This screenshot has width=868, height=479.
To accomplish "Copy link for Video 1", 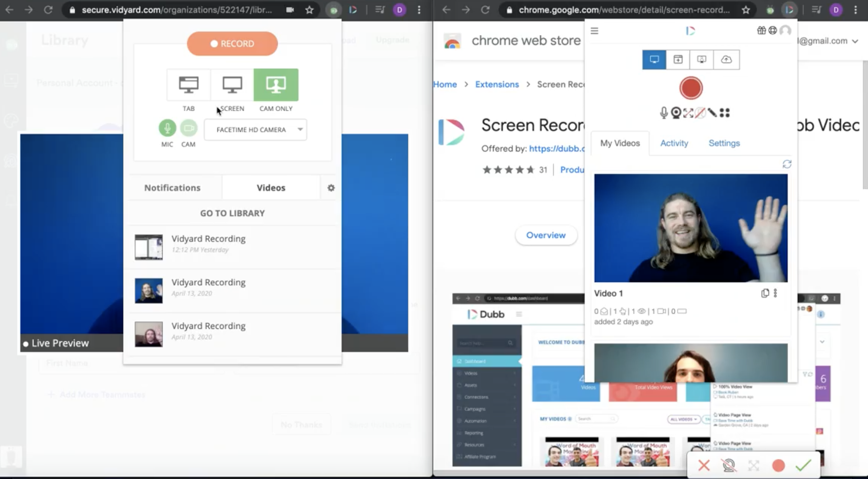I will pos(765,293).
